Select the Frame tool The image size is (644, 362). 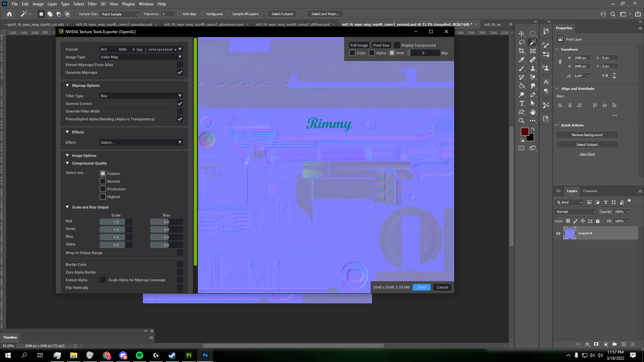pos(533,51)
